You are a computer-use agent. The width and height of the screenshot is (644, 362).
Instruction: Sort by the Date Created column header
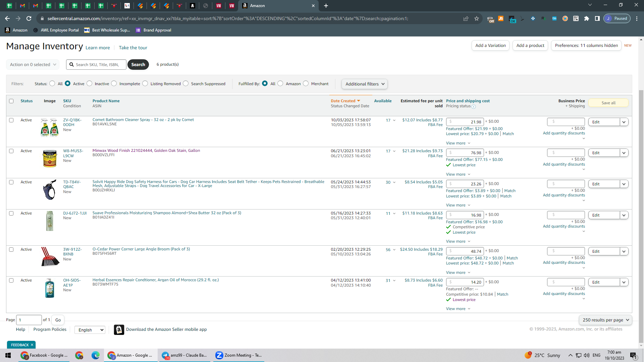tap(345, 101)
